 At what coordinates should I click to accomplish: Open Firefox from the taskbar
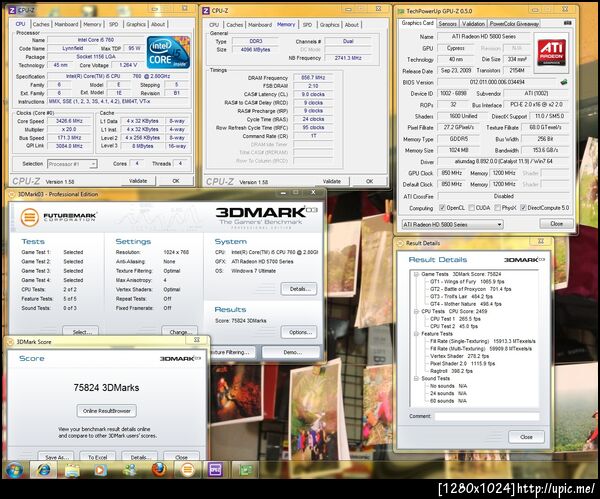pos(158,470)
